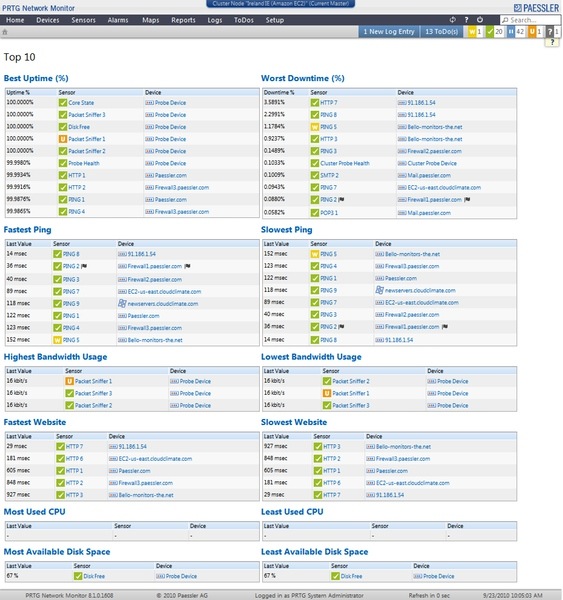The height and width of the screenshot is (600, 563).
Task: Open HTTP 1 sensor in Best Uptime
Action: (77, 175)
